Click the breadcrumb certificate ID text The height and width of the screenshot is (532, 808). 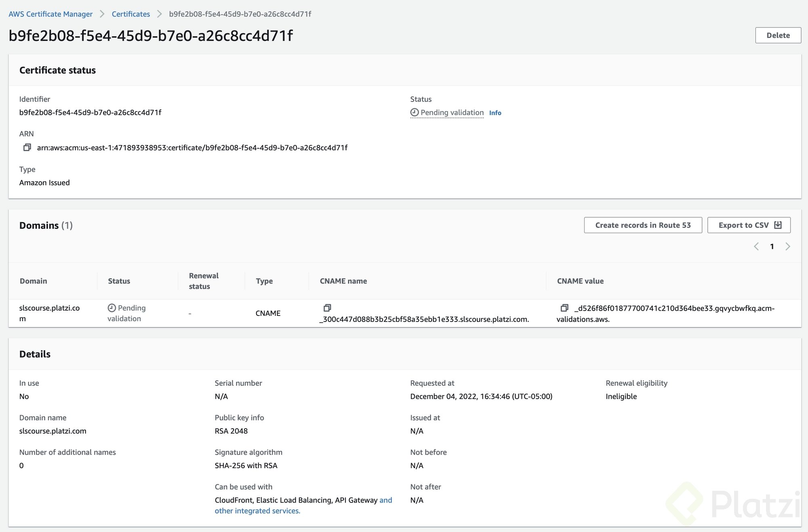coord(240,14)
